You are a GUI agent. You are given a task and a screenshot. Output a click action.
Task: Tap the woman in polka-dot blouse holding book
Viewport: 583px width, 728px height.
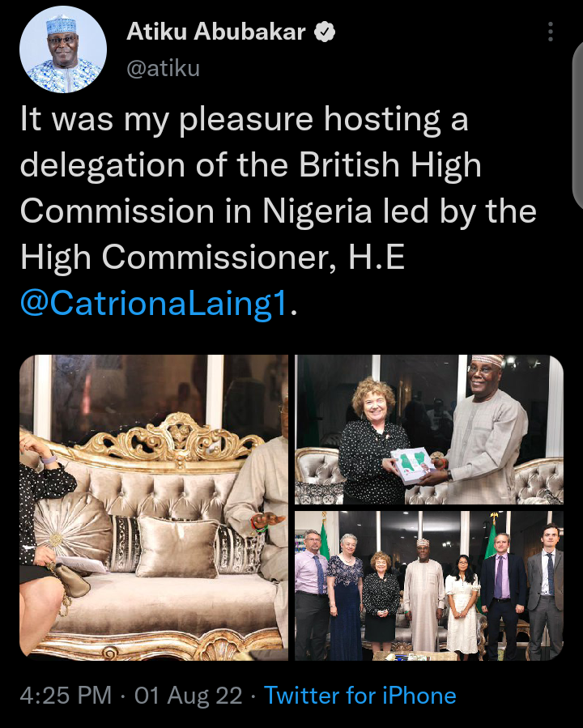(372, 441)
